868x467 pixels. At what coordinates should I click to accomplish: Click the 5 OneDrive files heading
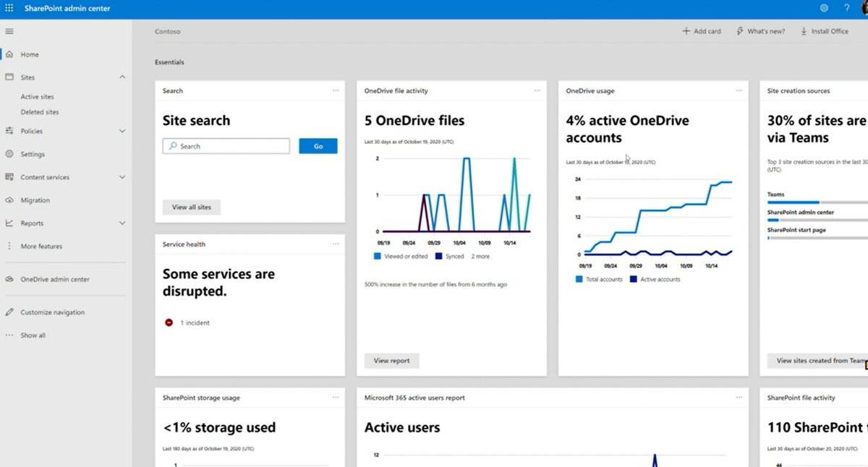(x=414, y=121)
